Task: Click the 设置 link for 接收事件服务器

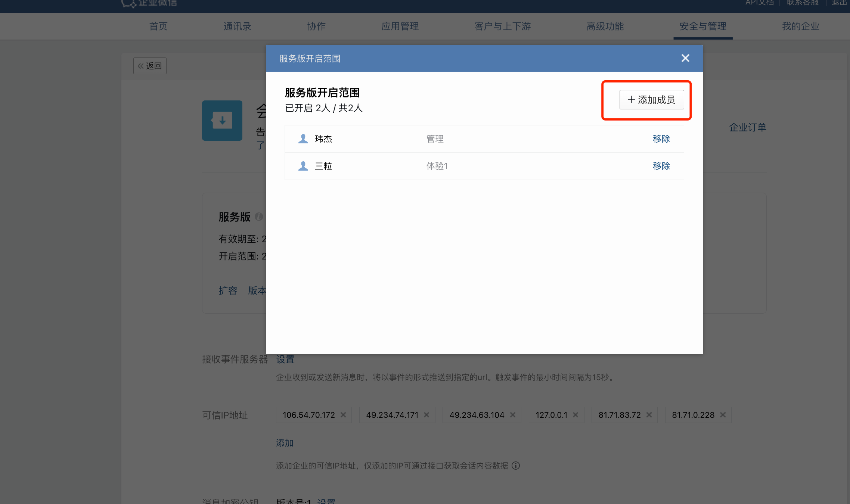Action: coord(285,360)
